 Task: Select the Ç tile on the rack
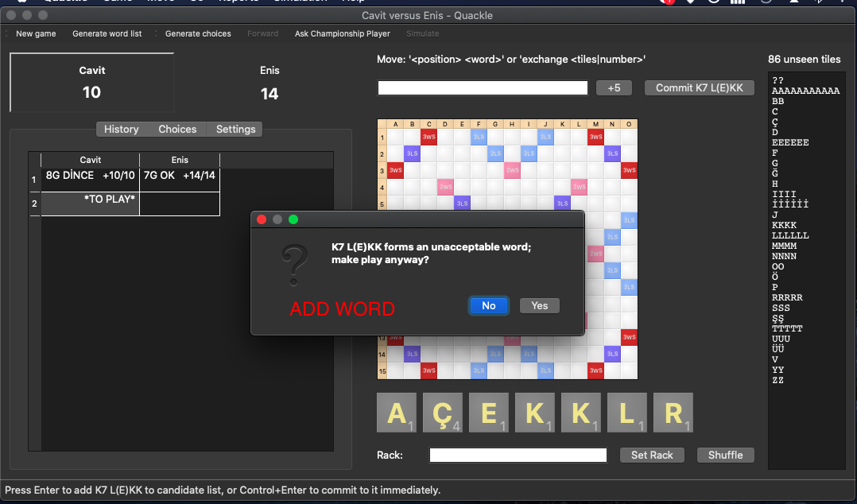[x=443, y=412]
